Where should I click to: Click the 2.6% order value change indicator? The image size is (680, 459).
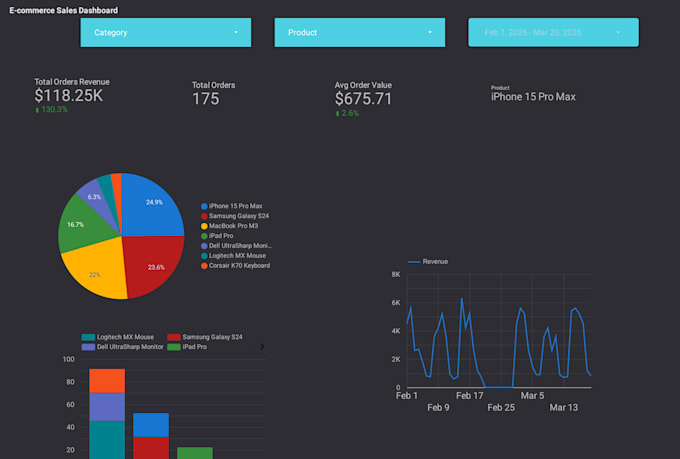tap(347, 113)
